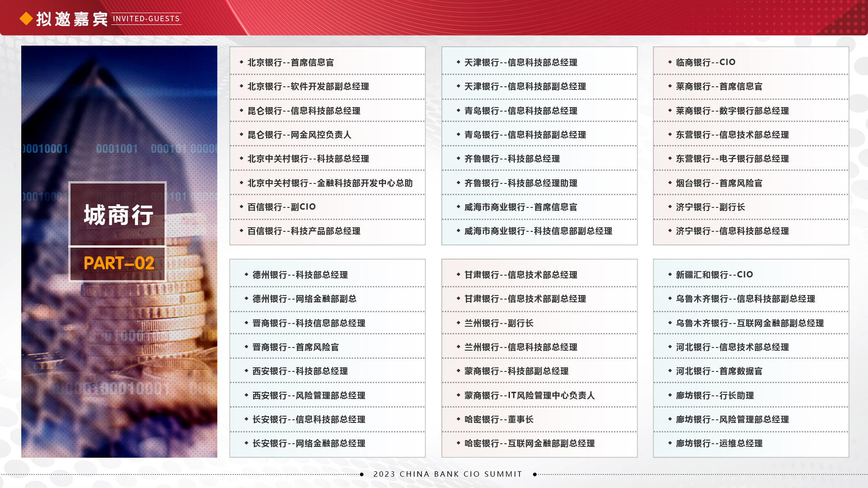Click the coins and building image
868x488 pixels.
[x=119, y=251]
